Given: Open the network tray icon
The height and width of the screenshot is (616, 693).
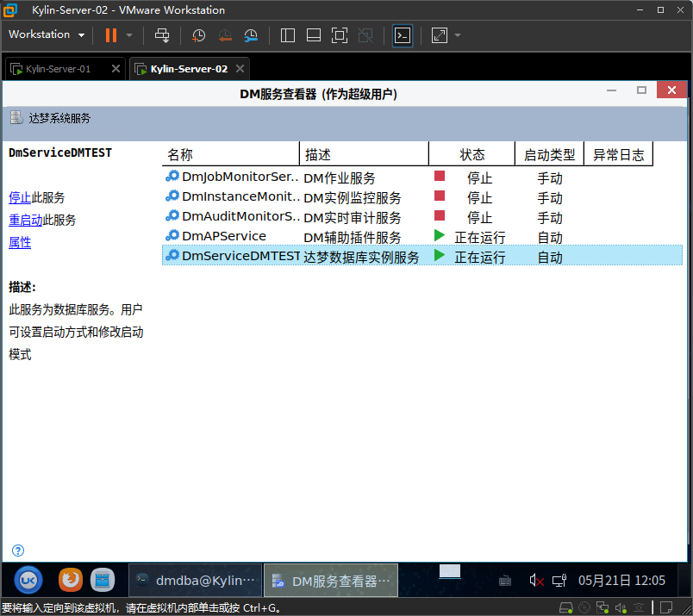Looking at the screenshot, I should point(559,580).
